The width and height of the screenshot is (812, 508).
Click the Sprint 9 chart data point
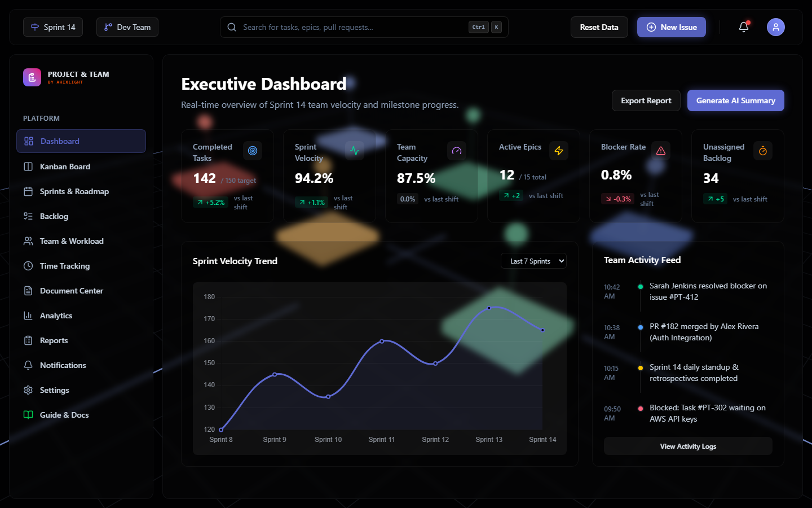click(x=275, y=374)
